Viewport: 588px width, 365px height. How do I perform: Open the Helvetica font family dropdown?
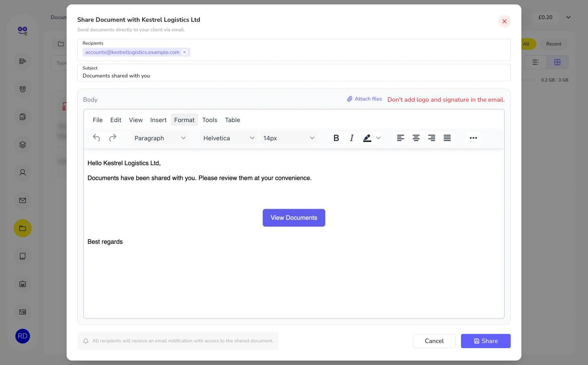click(x=228, y=138)
